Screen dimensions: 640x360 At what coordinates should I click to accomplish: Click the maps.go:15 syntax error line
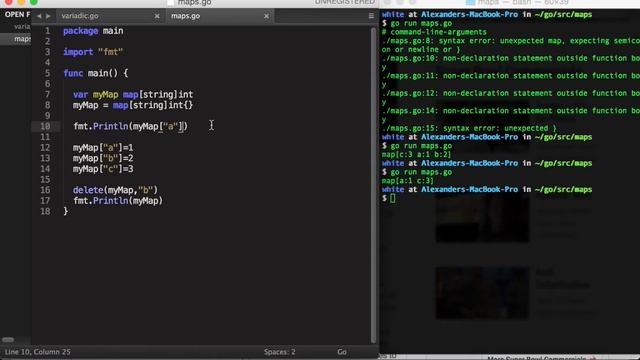click(469, 128)
